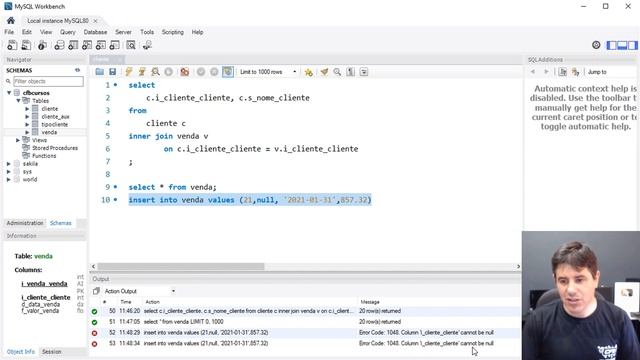Open SQL script file in main toolbar

pos(26,45)
